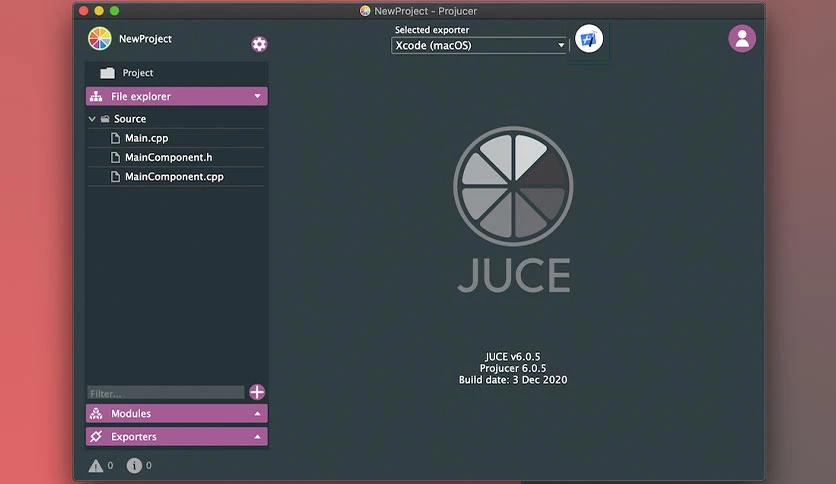Viewport: 836px width, 484px height.
Task: Show project warnings with the triangle icon
Action: (96, 466)
